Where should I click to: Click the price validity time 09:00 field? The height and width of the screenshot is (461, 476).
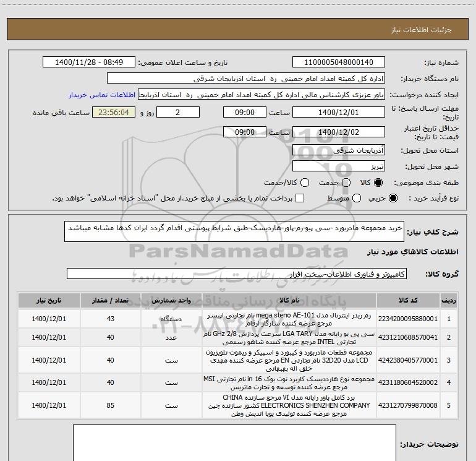pyautogui.click(x=245, y=132)
